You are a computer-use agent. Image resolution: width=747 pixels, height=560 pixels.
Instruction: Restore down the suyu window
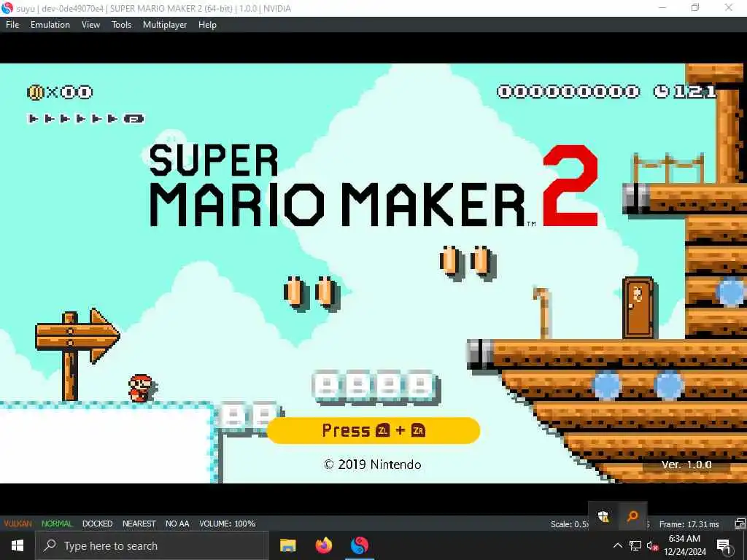click(695, 7)
